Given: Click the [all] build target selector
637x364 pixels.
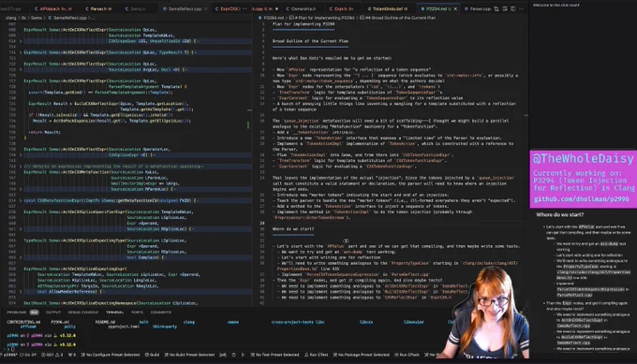Looking at the screenshot, I should click(223, 355).
